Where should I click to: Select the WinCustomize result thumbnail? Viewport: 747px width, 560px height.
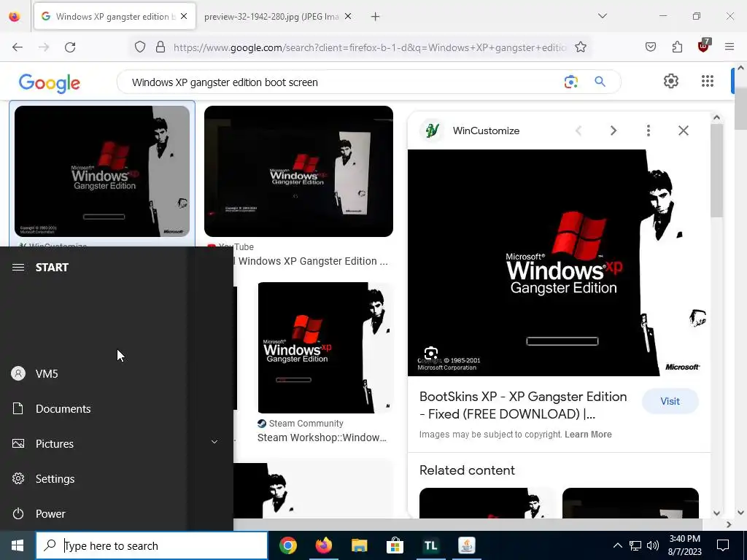click(102, 171)
